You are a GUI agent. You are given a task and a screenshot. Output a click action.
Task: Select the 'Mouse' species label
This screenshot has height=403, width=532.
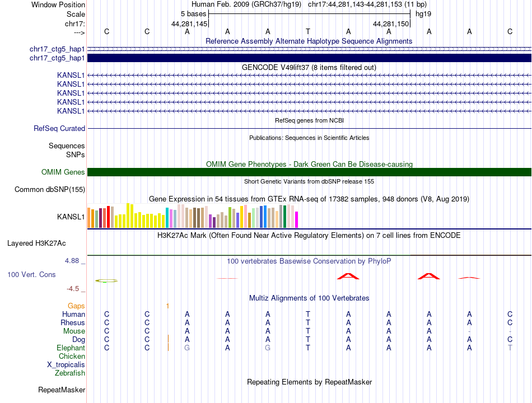[x=74, y=331]
